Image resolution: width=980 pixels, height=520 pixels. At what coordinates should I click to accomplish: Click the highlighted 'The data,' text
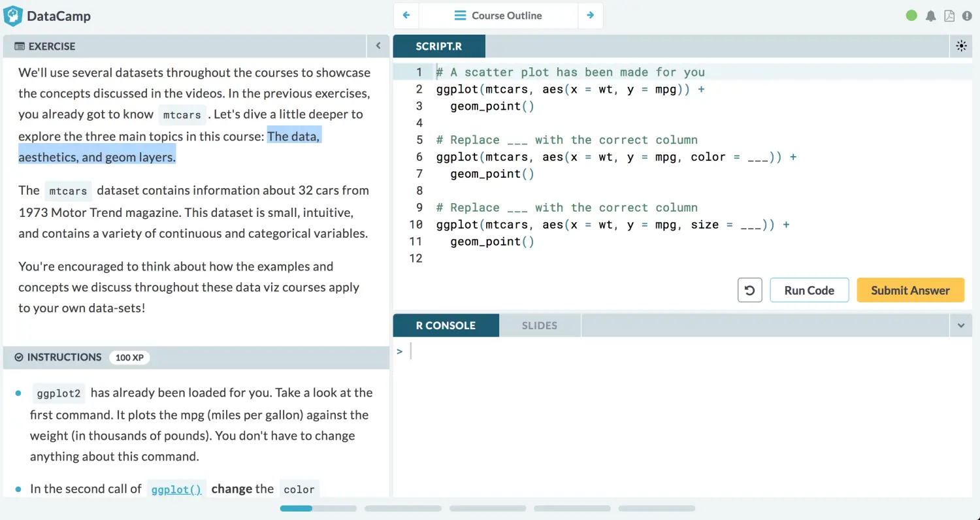click(x=294, y=137)
